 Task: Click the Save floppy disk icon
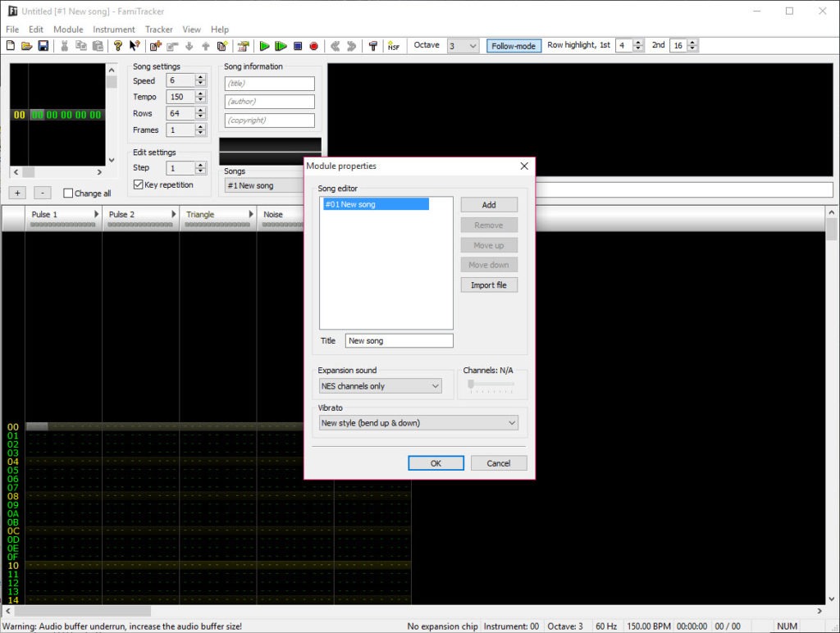click(x=43, y=46)
